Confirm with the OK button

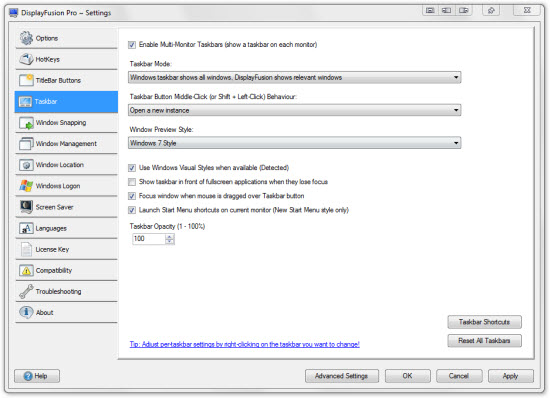408,376
